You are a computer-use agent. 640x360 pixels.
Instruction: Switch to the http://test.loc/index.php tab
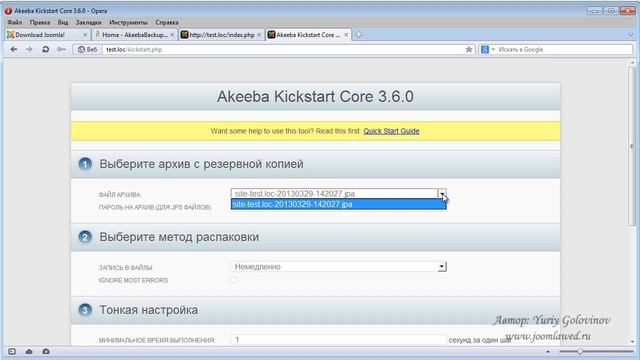(x=221, y=35)
